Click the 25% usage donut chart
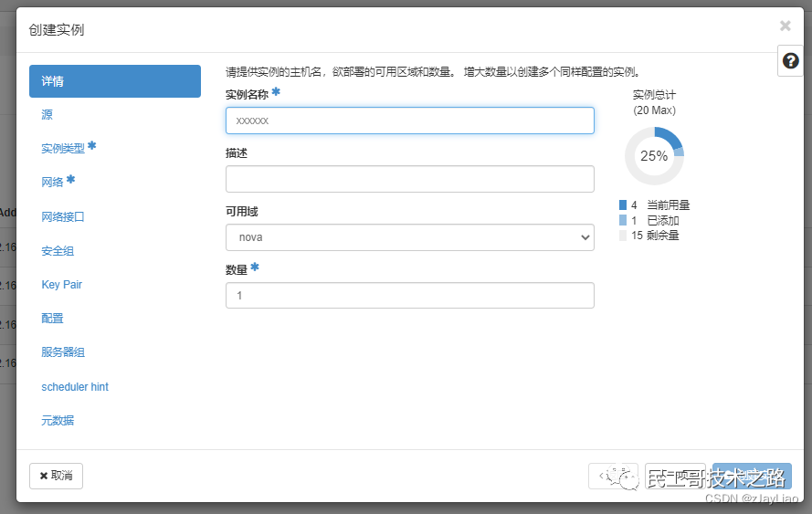Image resolution: width=812 pixels, height=514 pixels. click(x=655, y=156)
